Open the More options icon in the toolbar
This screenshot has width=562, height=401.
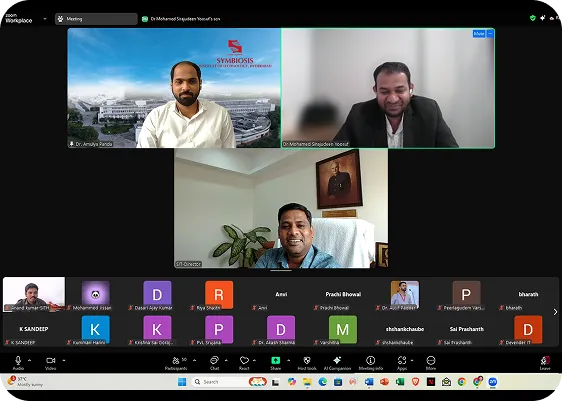click(x=431, y=360)
